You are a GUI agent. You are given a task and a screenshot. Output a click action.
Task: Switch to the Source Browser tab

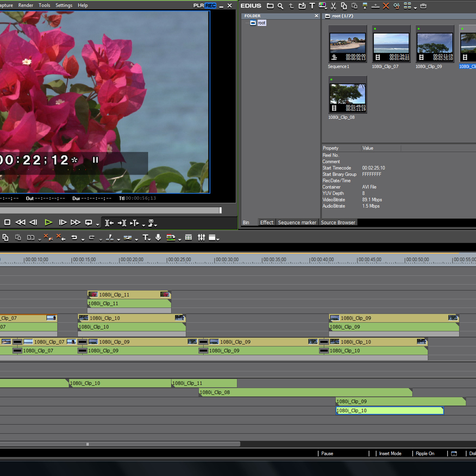(338, 223)
